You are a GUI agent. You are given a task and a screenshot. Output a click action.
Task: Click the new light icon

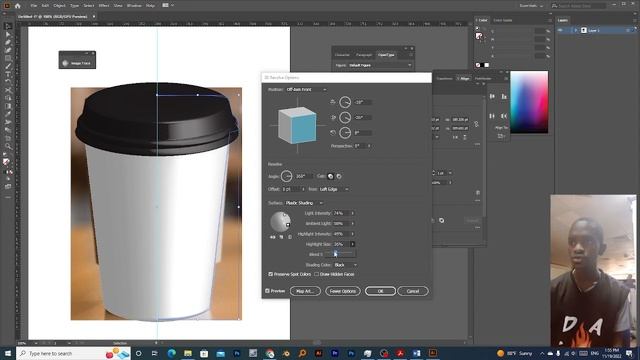(x=281, y=237)
